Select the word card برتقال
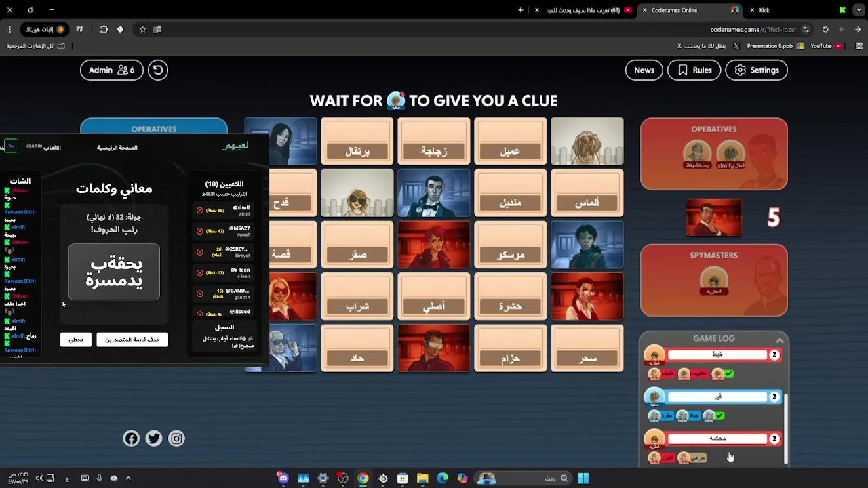Screen dimensions: 868x488 357,141
